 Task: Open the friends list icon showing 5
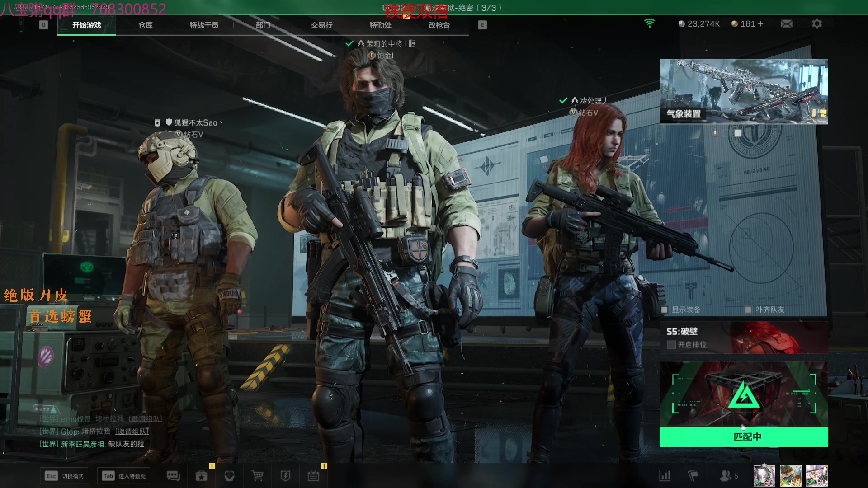point(728,476)
